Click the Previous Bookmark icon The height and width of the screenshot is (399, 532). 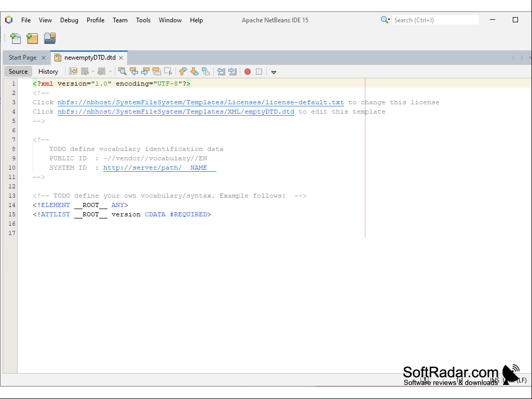click(x=183, y=71)
